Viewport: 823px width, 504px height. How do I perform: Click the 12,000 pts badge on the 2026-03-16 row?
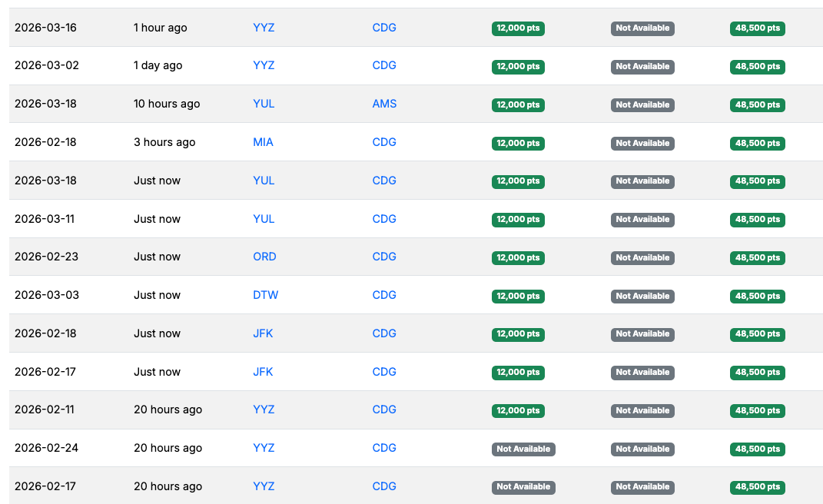click(x=518, y=28)
